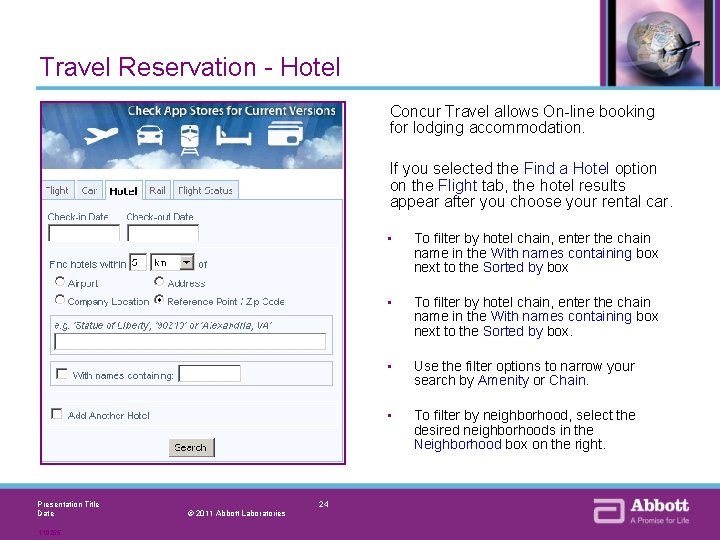The image size is (720, 540).
Task: Click the Presentation Title footer text
Action: pyautogui.click(x=68, y=504)
